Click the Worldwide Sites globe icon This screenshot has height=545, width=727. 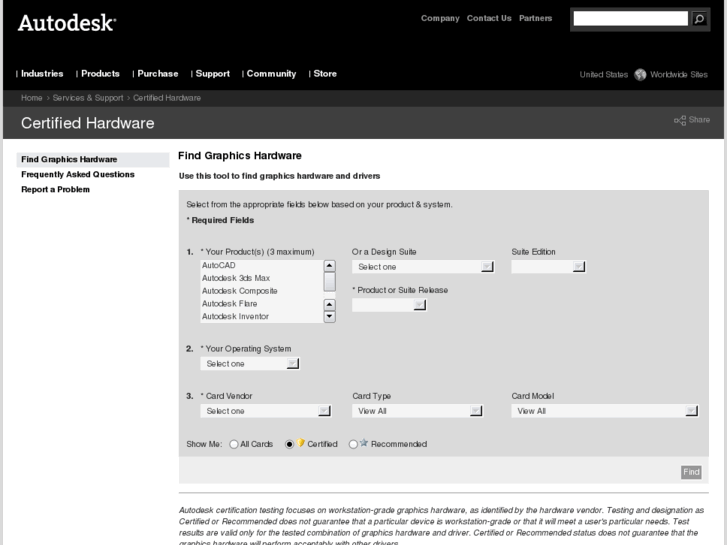pyautogui.click(x=640, y=75)
